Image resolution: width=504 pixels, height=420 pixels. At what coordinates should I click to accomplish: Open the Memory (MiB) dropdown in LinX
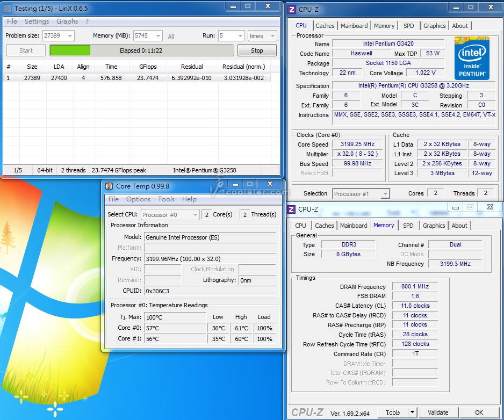(x=158, y=35)
